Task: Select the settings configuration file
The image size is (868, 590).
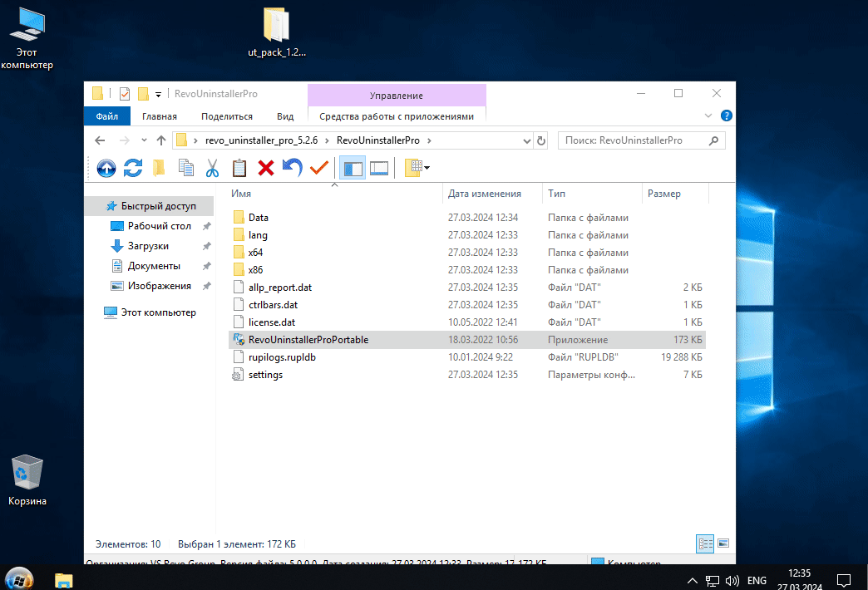Action: click(x=467, y=375)
